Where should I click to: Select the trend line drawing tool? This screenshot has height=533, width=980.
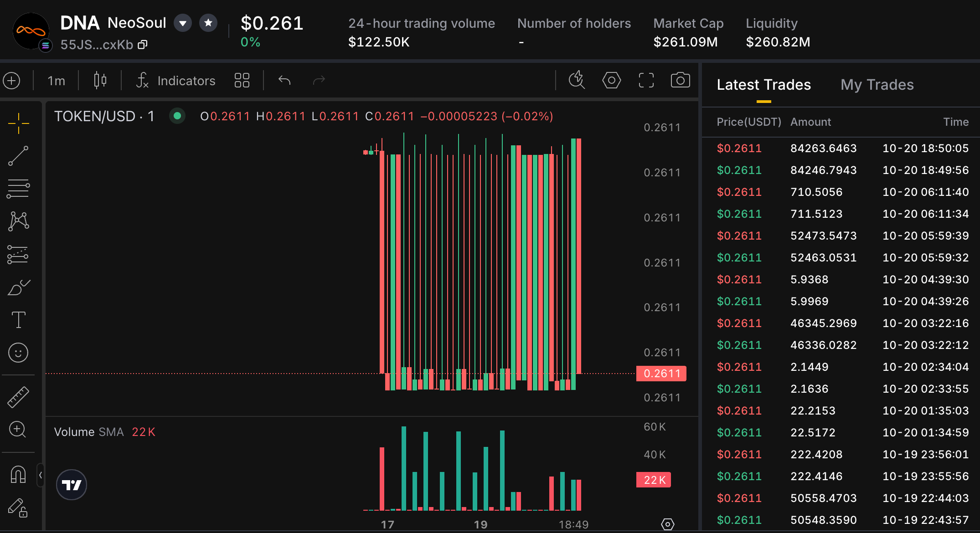click(x=18, y=156)
